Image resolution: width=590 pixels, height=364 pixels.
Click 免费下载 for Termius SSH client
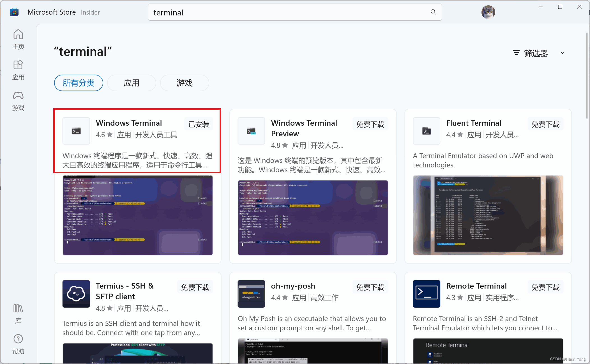tap(195, 287)
